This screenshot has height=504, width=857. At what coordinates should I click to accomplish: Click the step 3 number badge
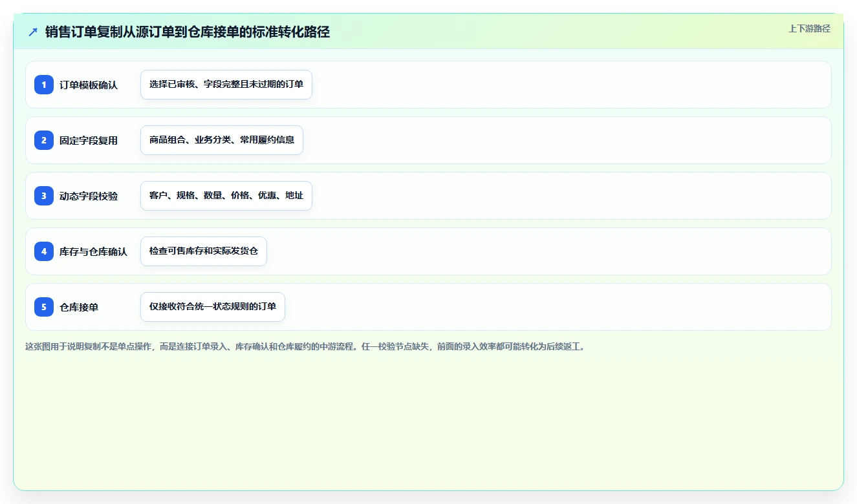(x=44, y=196)
